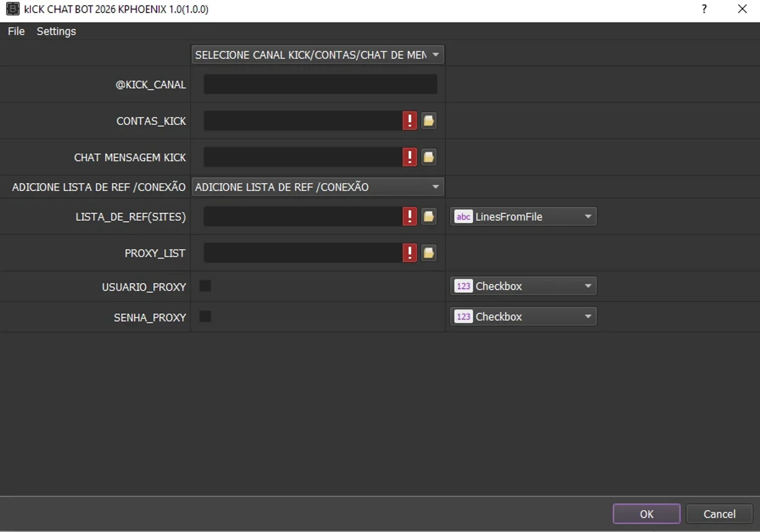Screen dimensions: 760x532
Task: Enable the USUARIO_PROXY checkbox
Action: click(206, 286)
